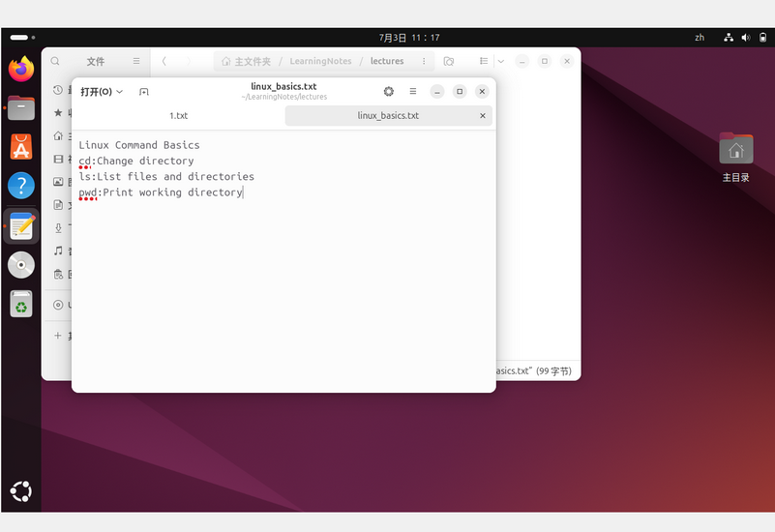This screenshot has height=532, width=775.
Task: Open the battery icon in top bar
Action: coord(762,38)
